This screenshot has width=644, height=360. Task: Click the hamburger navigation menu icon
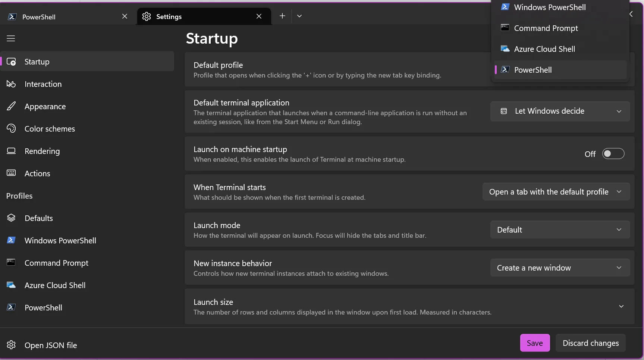click(x=11, y=38)
